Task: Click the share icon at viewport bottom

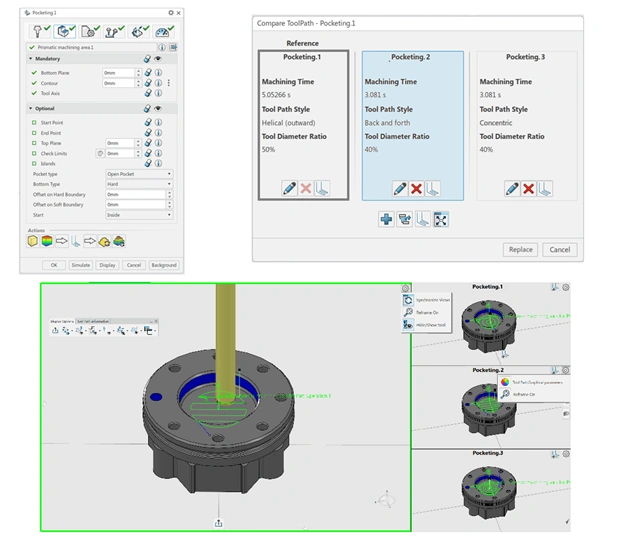Action: [x=219, y=523]
